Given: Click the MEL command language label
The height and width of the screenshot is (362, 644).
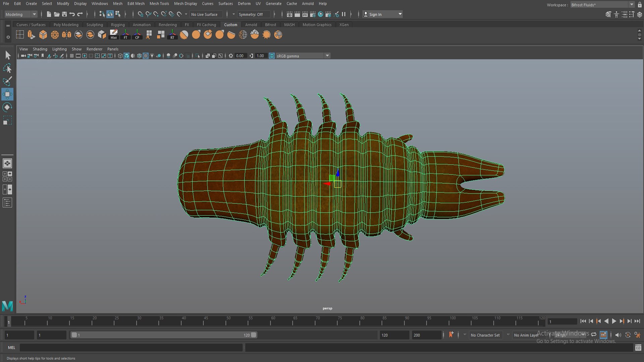Looking at the screenshot, I should pos(12,348).
